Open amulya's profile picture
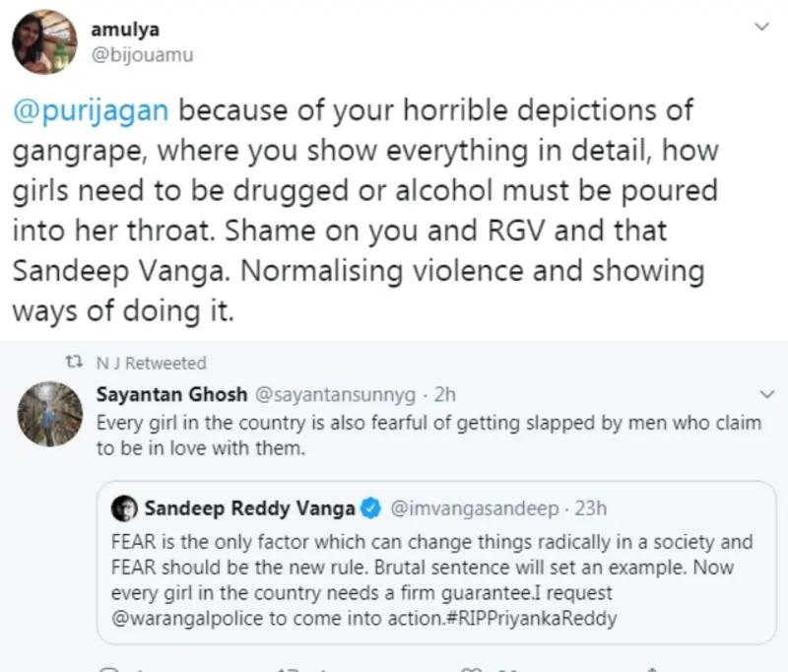 point(43,43)
